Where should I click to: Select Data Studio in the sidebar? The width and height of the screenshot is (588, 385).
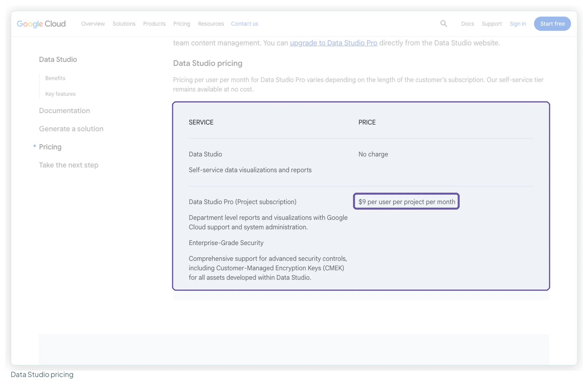(x=58, y=59)
